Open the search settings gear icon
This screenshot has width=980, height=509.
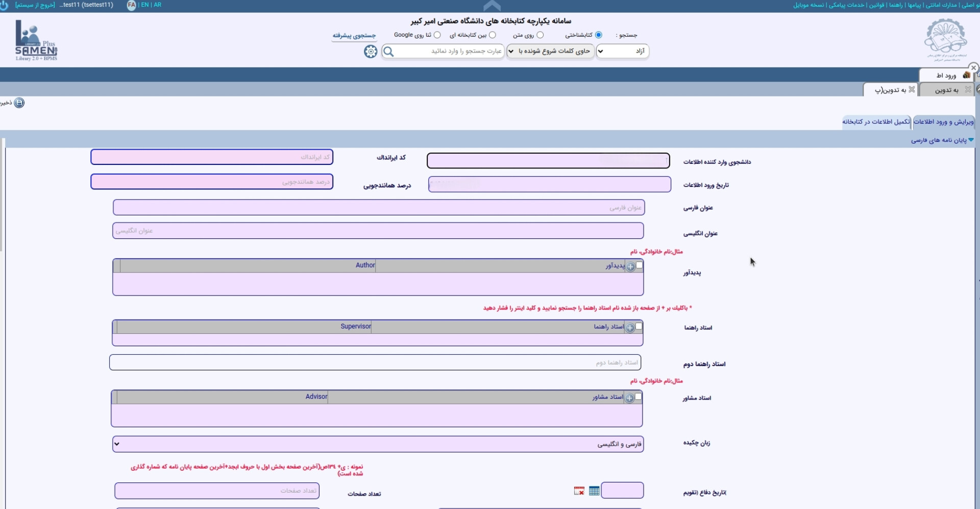pos(371,52)
